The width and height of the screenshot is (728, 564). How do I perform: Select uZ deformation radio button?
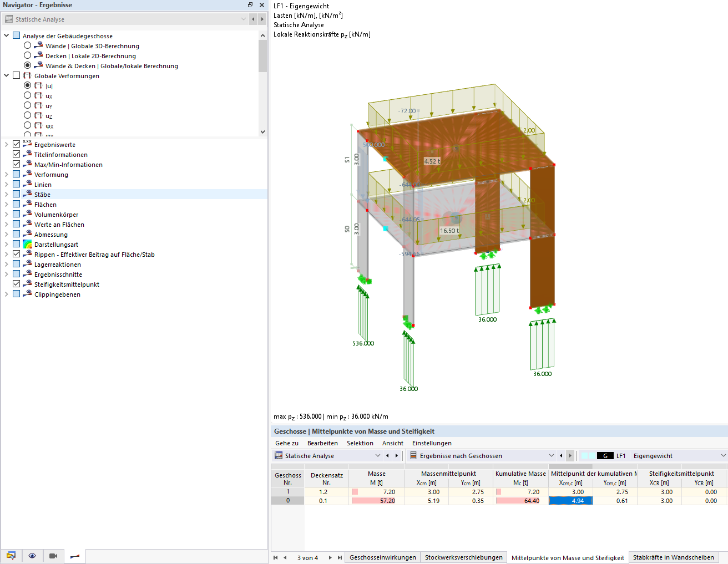[x=27, y=115]
